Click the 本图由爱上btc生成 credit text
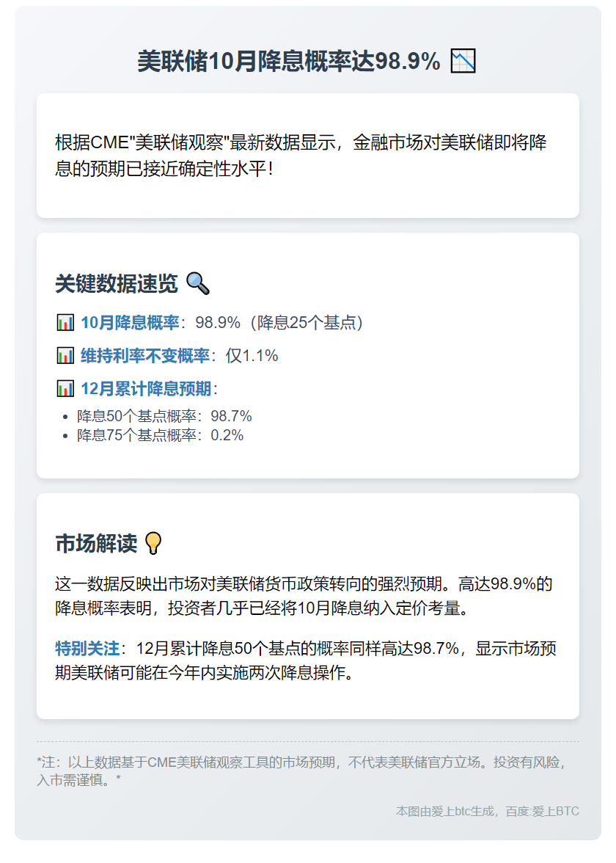616x863 pixels. 487,811
